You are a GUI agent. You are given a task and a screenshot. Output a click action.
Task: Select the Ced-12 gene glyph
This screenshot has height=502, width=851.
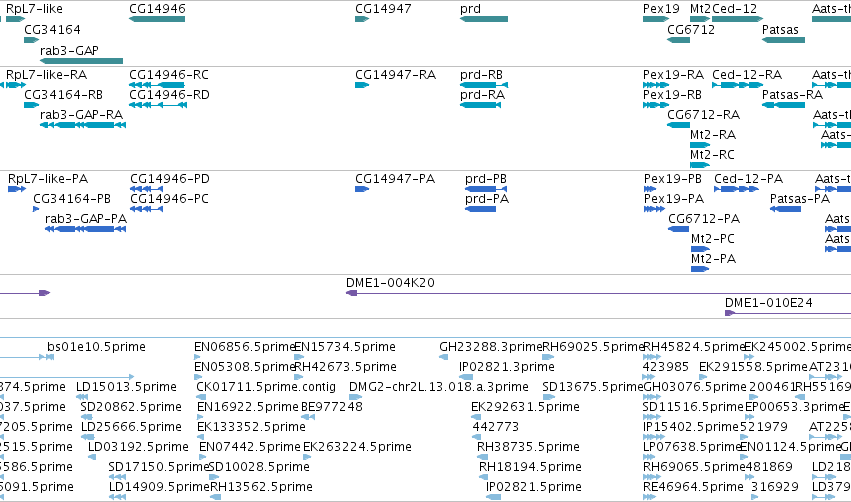(x=738, y=19)
